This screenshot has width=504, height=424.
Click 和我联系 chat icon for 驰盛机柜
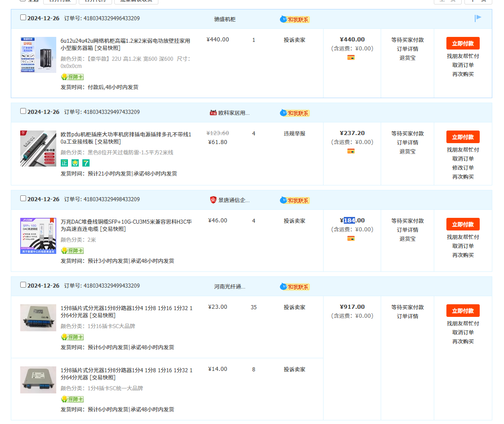tap(295, 19)
